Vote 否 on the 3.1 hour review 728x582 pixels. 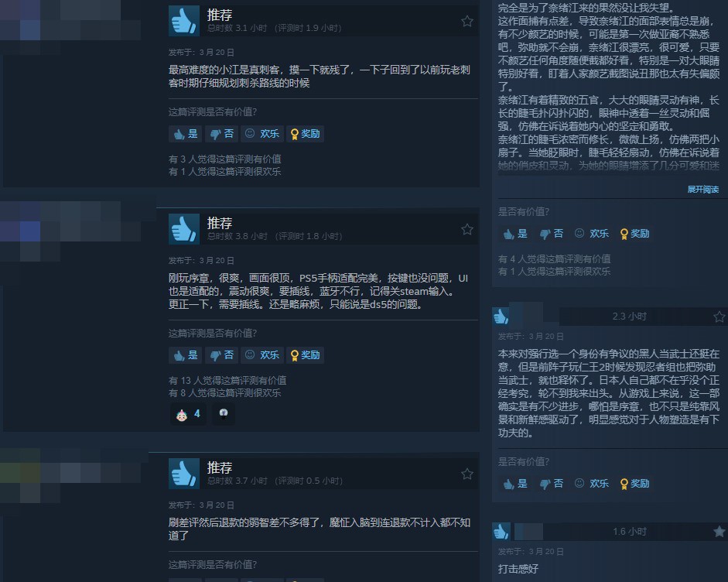pos(221,134)
